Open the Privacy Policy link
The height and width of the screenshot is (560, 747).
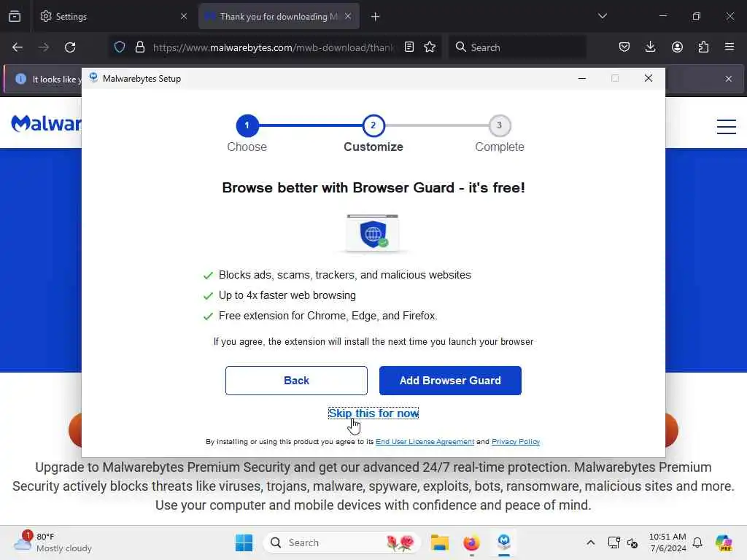point(516,441)
